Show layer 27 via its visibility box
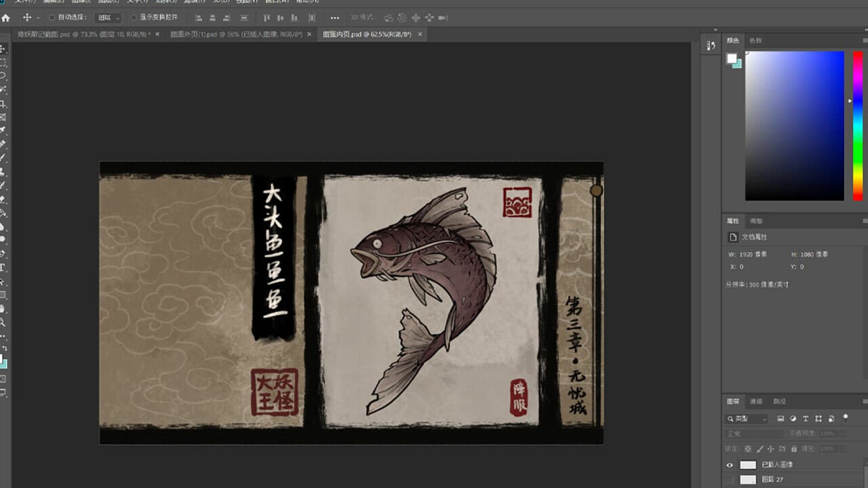868x488 pixels. (x=730, y=480)
